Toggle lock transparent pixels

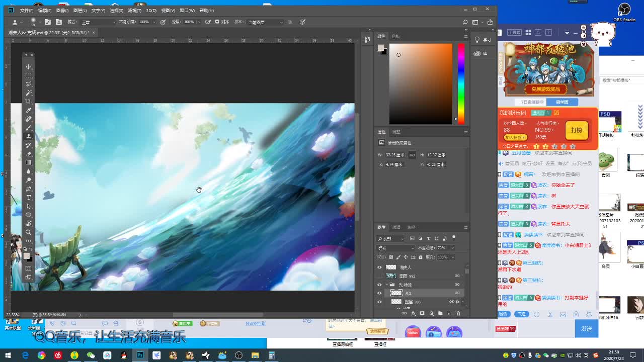click(x=391, y=257)
